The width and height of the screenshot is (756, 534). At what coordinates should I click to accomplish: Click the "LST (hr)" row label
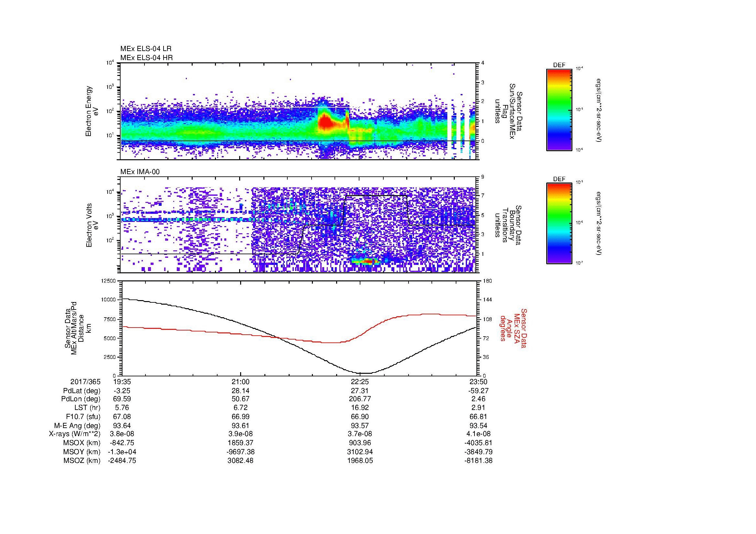click(x=87, y=408)
